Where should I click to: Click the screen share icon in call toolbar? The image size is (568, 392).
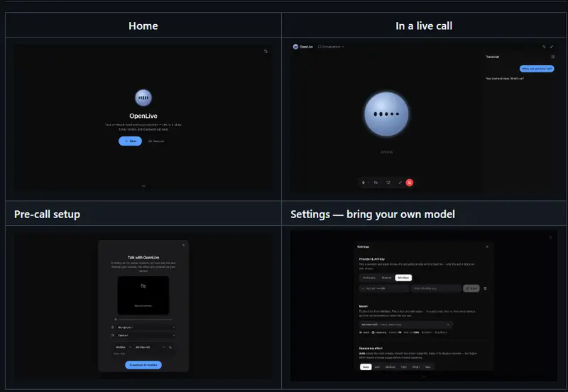click(388, 183)
